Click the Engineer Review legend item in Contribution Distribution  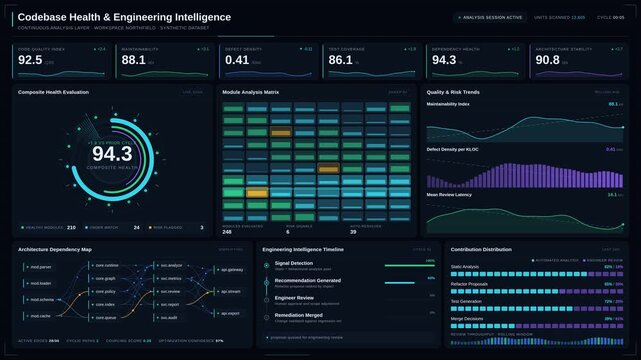click(x=603, y=260)
